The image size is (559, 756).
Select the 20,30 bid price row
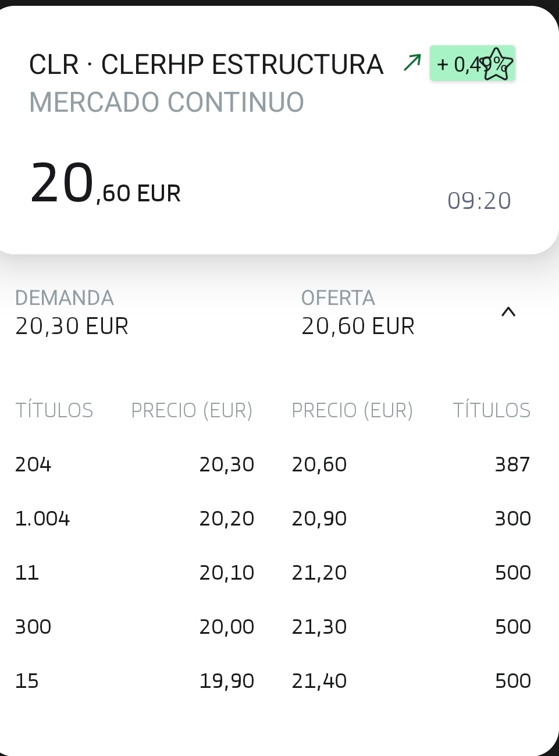click(135, 464)
